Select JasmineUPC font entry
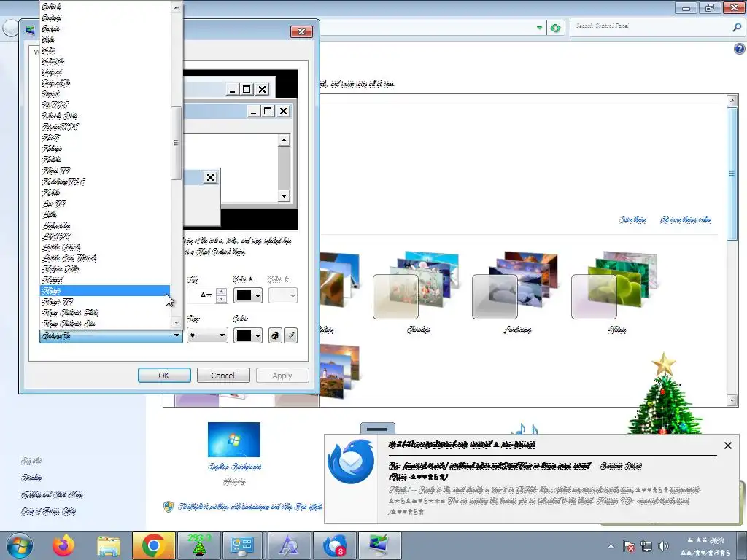 (x=105, y=127)
